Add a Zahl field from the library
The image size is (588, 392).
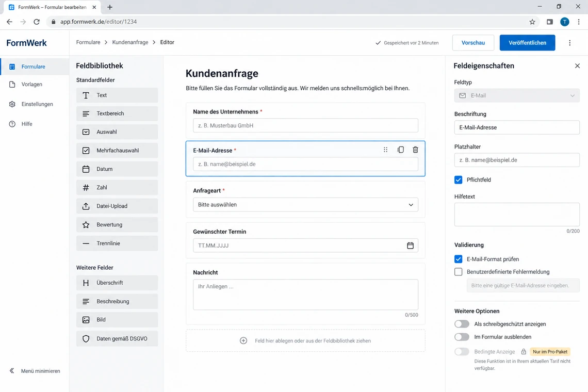117,188
